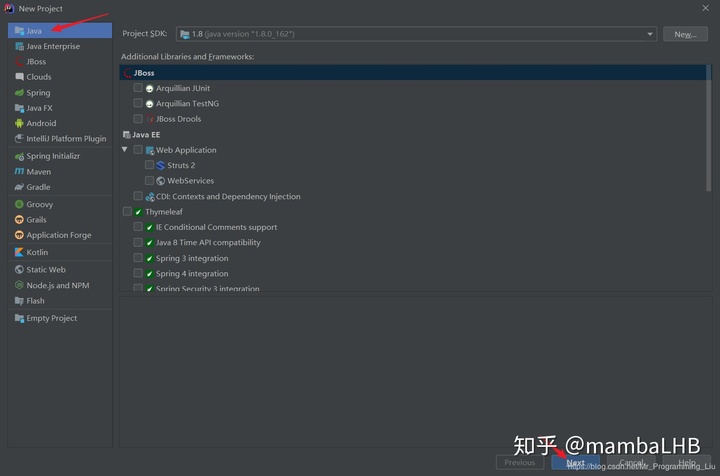This screenshot has height=476, width=720.
Task: Select Empty Project type
Action: coord(60,318)
